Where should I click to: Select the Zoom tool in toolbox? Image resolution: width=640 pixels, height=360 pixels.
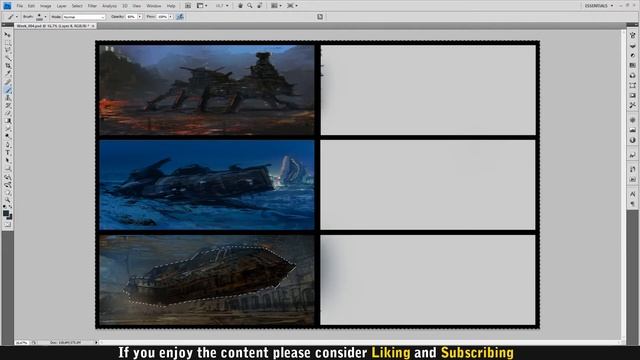click(7, 200)
